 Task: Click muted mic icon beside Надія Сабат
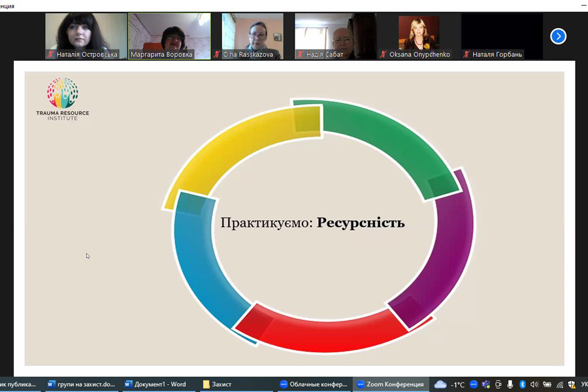[x=300, y=54]
